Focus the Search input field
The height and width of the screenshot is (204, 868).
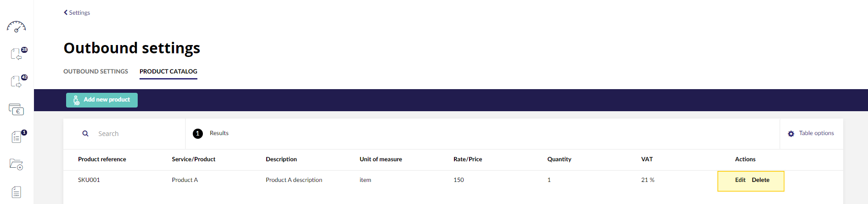click(138, 134)
